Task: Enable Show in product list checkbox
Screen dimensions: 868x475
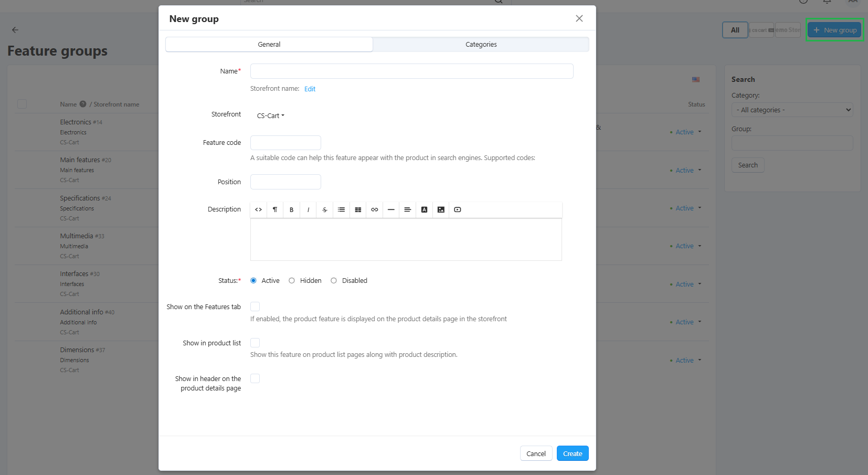Action: pyautogui.click(x=255, y=343)
